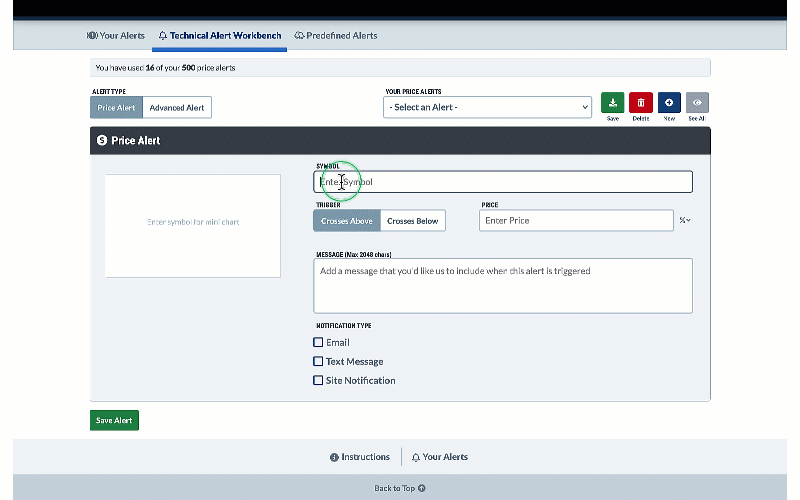Screen dimensions: 800x500
Task: Click the Instructions info icon
Action: 334,457
